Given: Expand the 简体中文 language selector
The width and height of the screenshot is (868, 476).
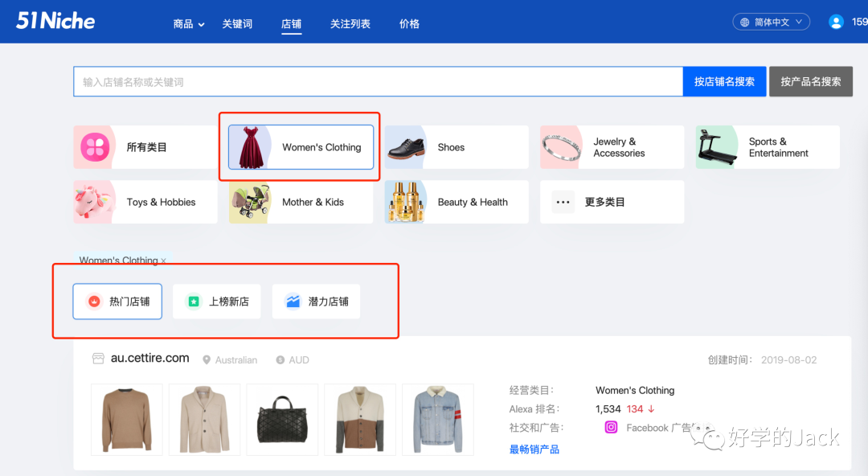Looking at the screenshot, I should tap(771, 23).
